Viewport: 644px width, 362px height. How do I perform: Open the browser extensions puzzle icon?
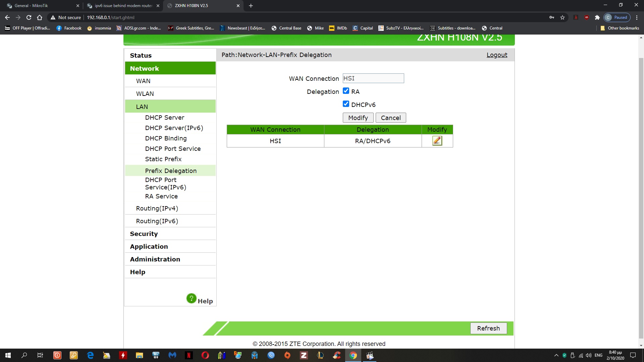(x=597, y=17)
